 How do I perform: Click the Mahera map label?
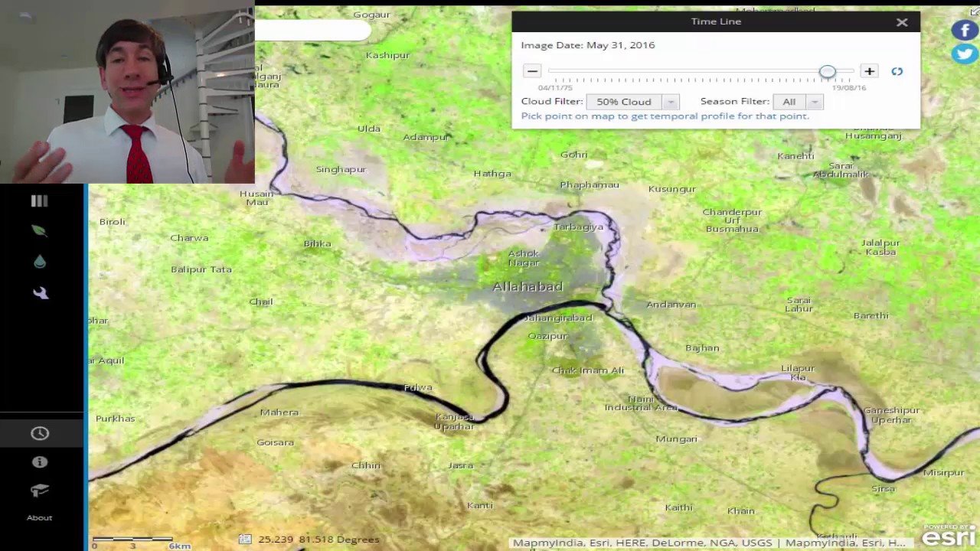(x=279, y=412)
